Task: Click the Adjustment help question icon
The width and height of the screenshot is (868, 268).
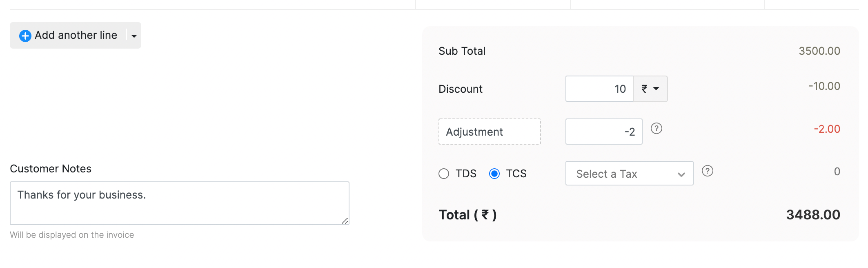Action: click(x=656, y=129)
